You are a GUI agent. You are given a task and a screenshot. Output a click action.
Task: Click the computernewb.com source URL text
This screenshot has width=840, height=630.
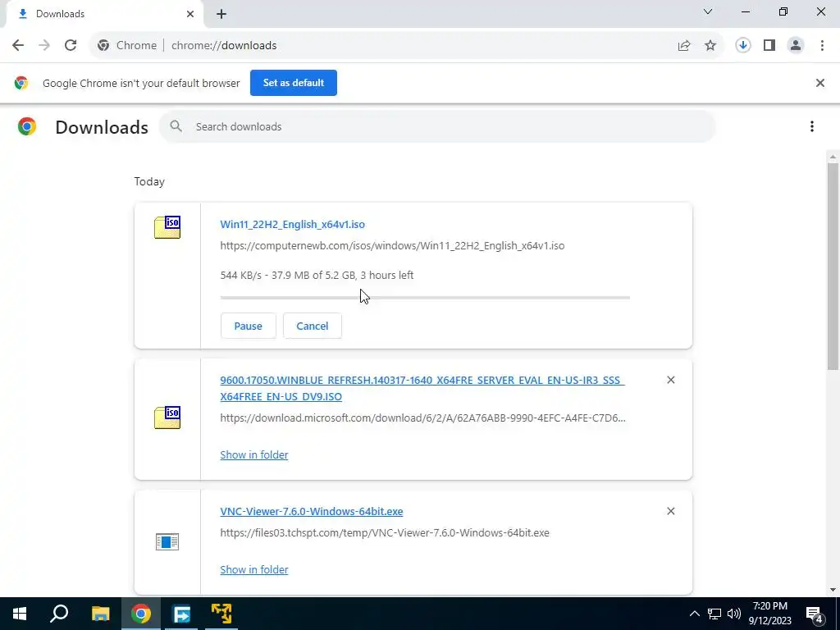[x=392, y=246]
